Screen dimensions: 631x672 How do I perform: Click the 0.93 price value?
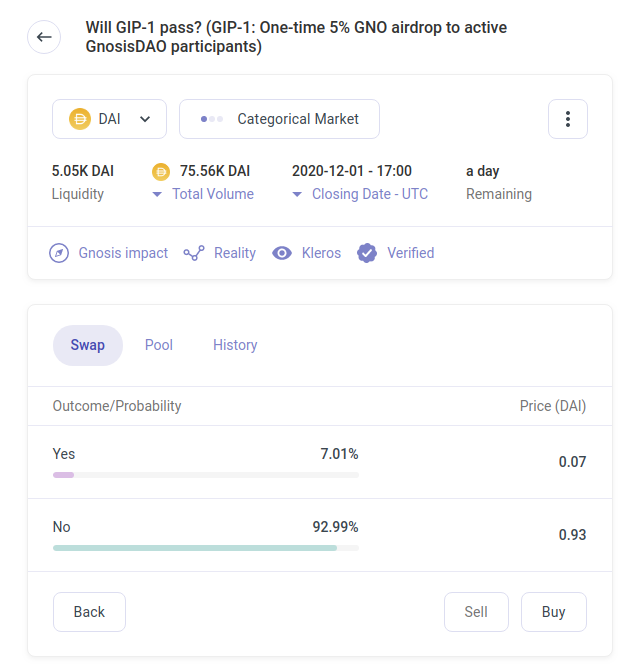click(572, 535)
